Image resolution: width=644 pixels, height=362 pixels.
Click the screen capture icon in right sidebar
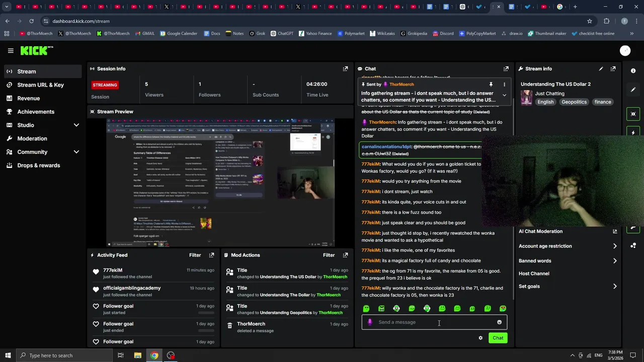click(633, 114)
